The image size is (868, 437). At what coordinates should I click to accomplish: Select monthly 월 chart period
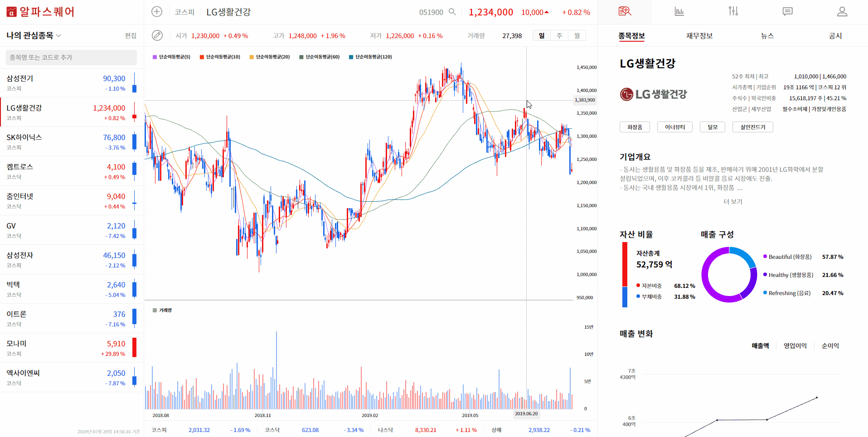point(577,35)
